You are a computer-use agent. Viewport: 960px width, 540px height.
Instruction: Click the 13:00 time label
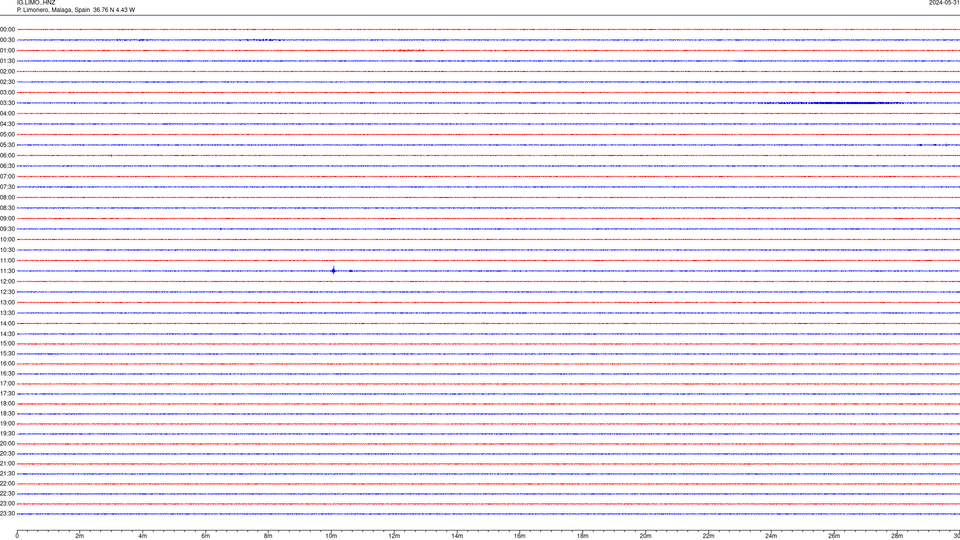pos(7,302)
